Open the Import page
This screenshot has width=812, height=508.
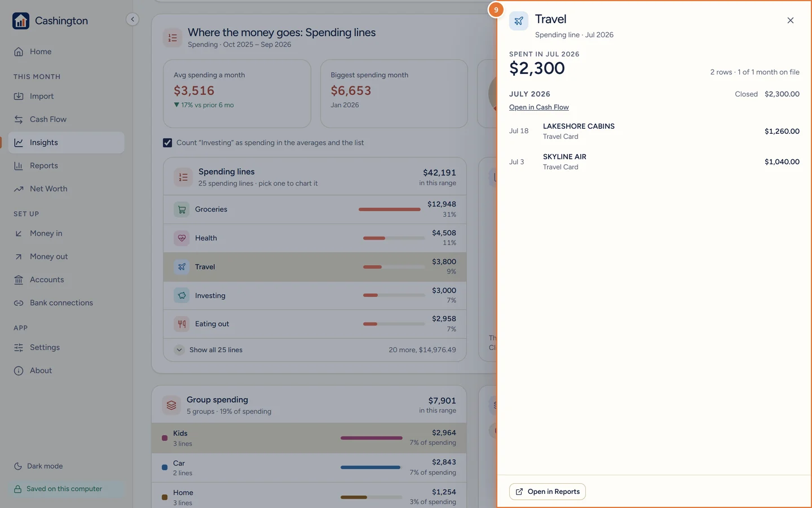(x=66, y=97)
